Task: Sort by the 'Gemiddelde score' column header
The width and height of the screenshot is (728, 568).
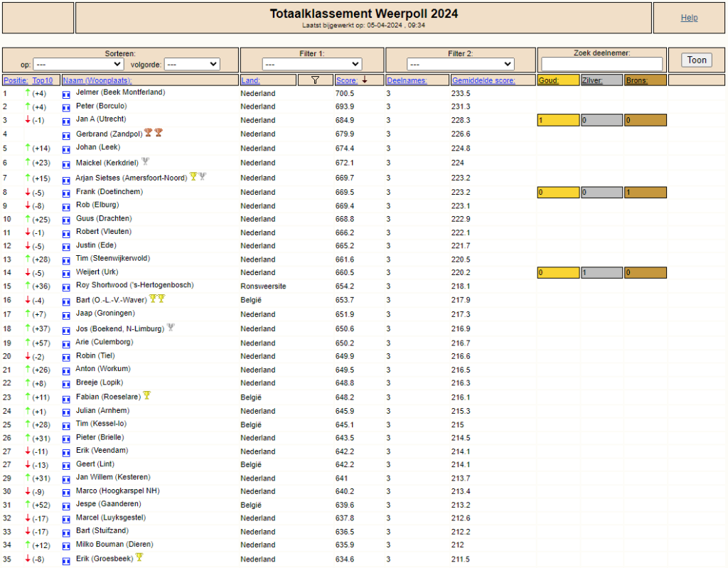Action: pyautogui.click(x=483, y=80)
